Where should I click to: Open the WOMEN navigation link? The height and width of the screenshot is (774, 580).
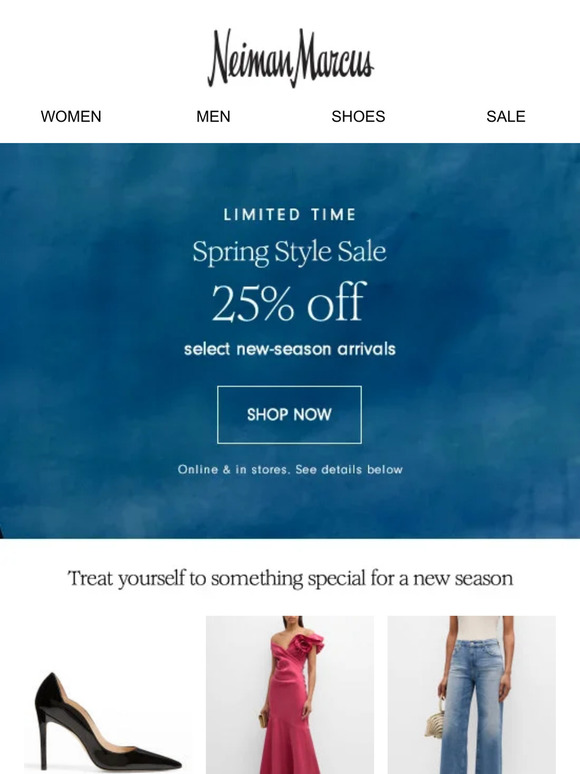71,116
